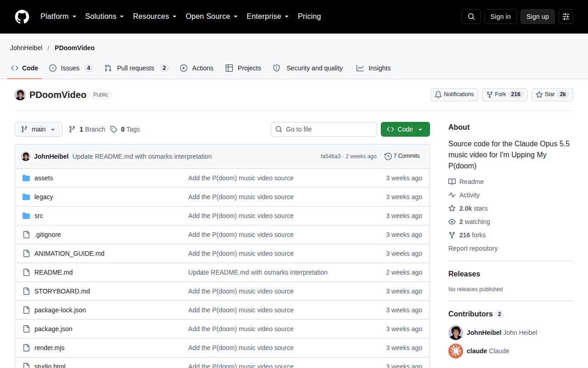Click the Sign up button
588x368 pixels.
coord(537,17)
